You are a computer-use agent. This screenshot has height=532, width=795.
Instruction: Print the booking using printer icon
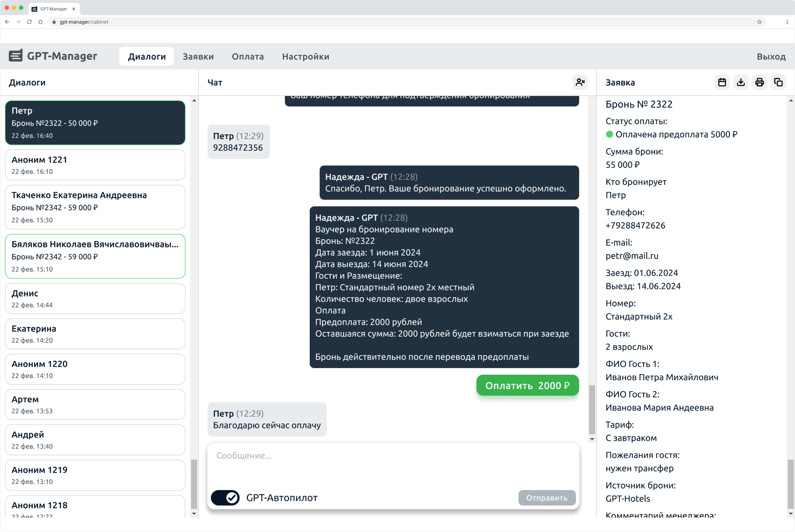[759, 82]
